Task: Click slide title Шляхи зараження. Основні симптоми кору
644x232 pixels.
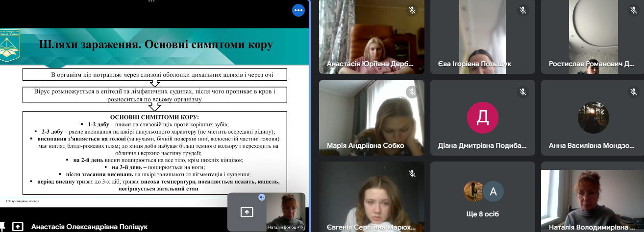Action: pos(155,45)
